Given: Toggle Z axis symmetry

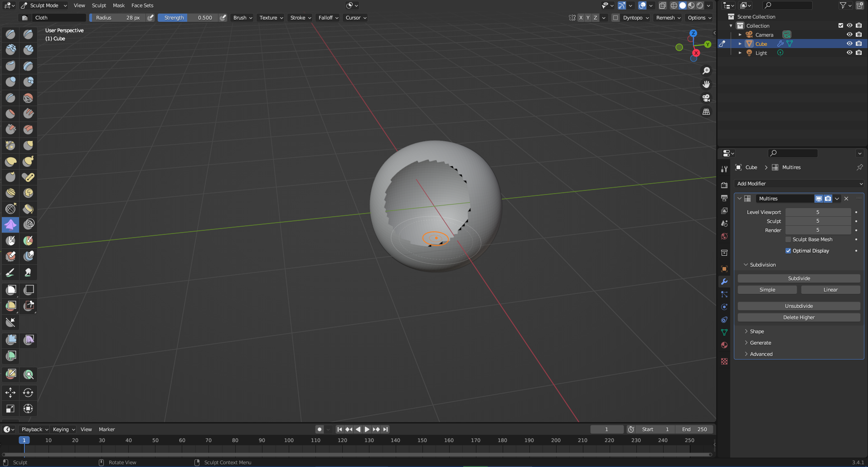Looking at the screenshot, I should tap(595, 18).
